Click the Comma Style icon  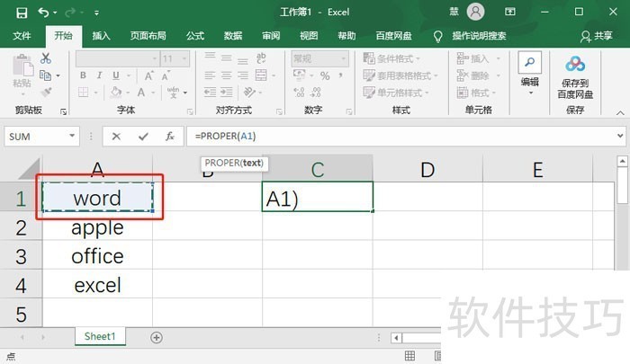341,75
